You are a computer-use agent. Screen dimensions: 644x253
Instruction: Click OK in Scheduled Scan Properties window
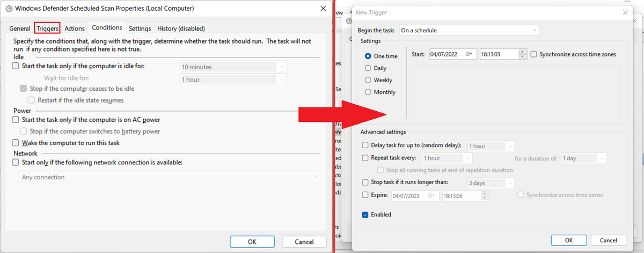(x=252, y=242)
